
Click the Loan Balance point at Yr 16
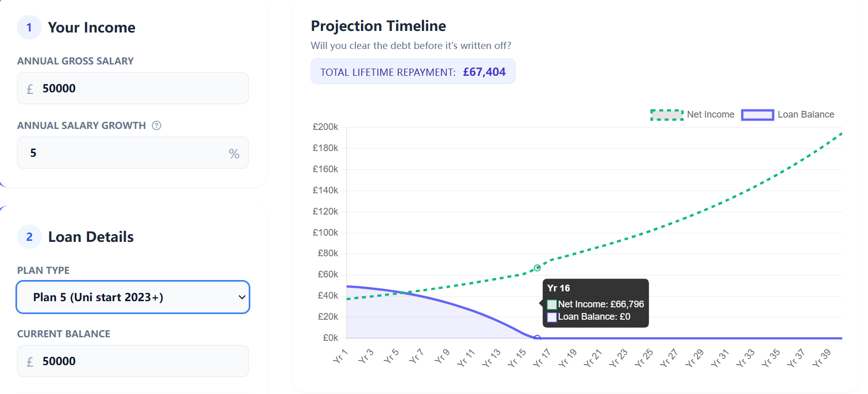coord(537,338)
